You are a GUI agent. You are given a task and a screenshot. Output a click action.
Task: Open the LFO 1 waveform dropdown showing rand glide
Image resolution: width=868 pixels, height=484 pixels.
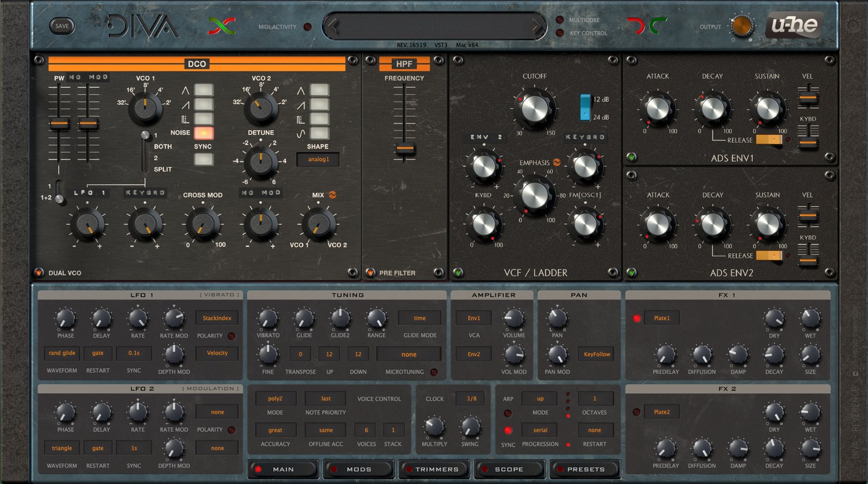pos(62,353)
